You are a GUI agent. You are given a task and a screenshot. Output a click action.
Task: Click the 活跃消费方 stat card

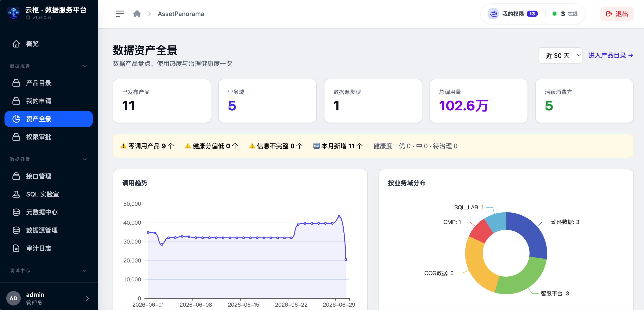pos(584,101)
